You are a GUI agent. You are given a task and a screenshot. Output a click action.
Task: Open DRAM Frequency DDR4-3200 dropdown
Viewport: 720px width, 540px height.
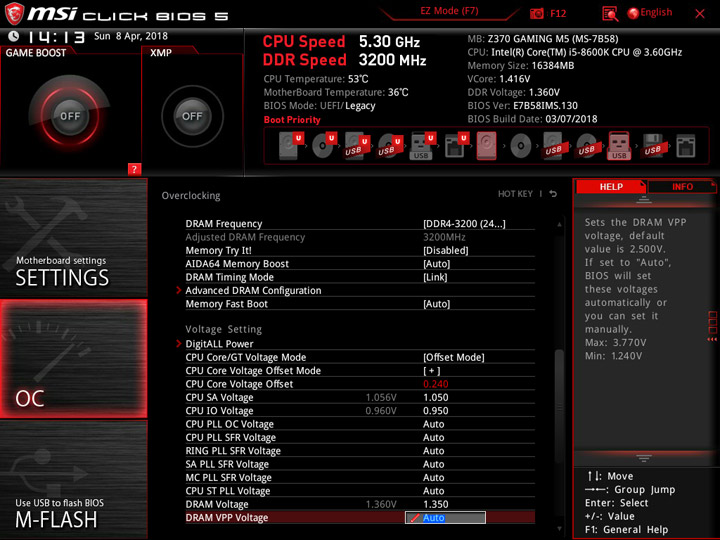[x=464, y=224]
